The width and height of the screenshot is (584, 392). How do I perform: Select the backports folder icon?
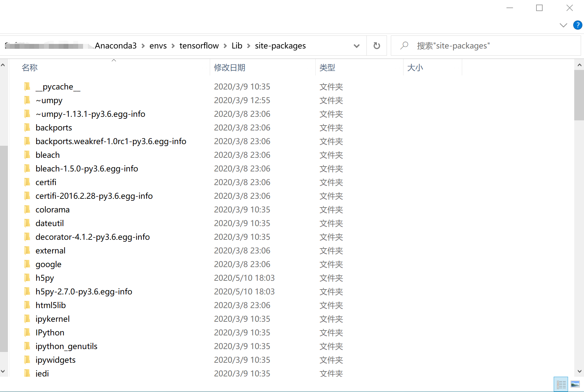click(x=27, y=128)
